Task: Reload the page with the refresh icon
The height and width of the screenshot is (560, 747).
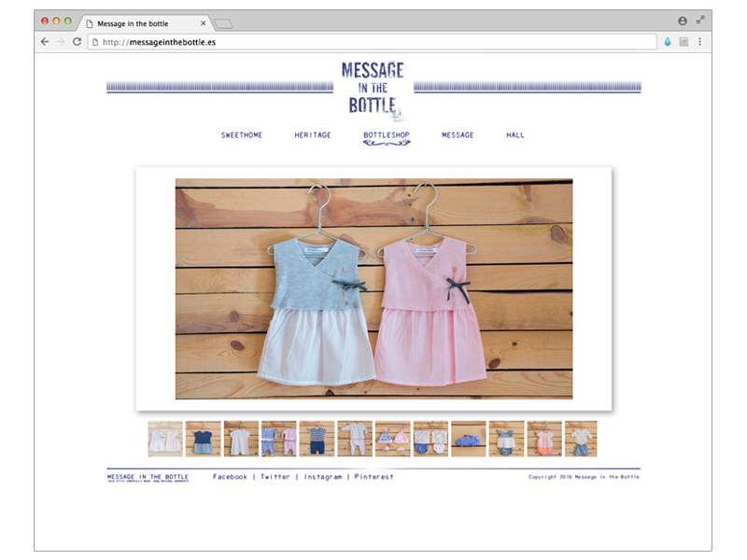Action: coord(77,42)
